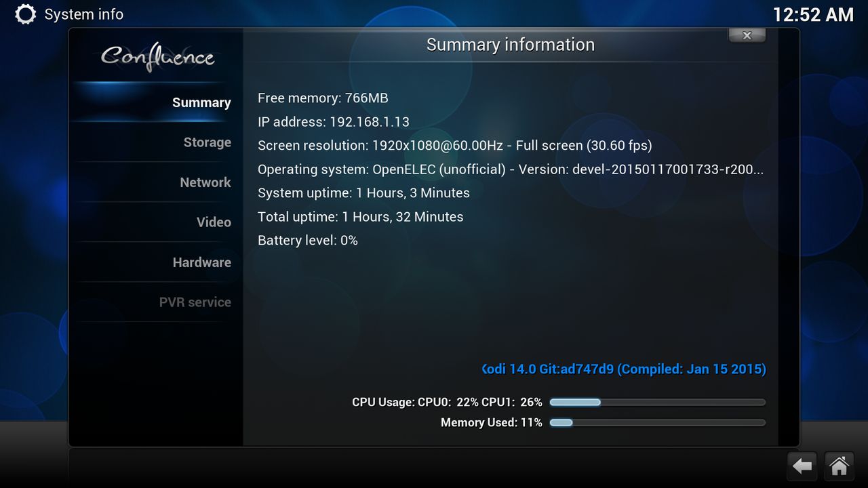
Task: Open the Storage section
Action: 207,142
